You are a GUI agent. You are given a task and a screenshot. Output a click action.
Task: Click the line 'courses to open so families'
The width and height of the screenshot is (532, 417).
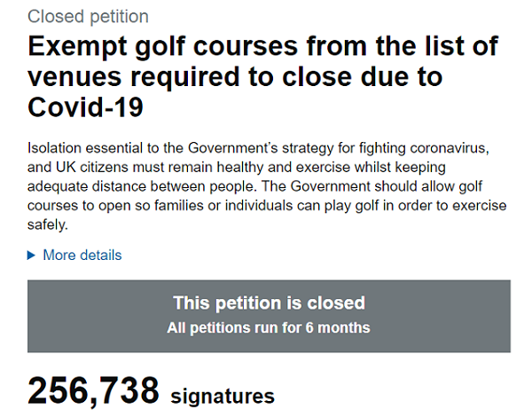(267, 206)
